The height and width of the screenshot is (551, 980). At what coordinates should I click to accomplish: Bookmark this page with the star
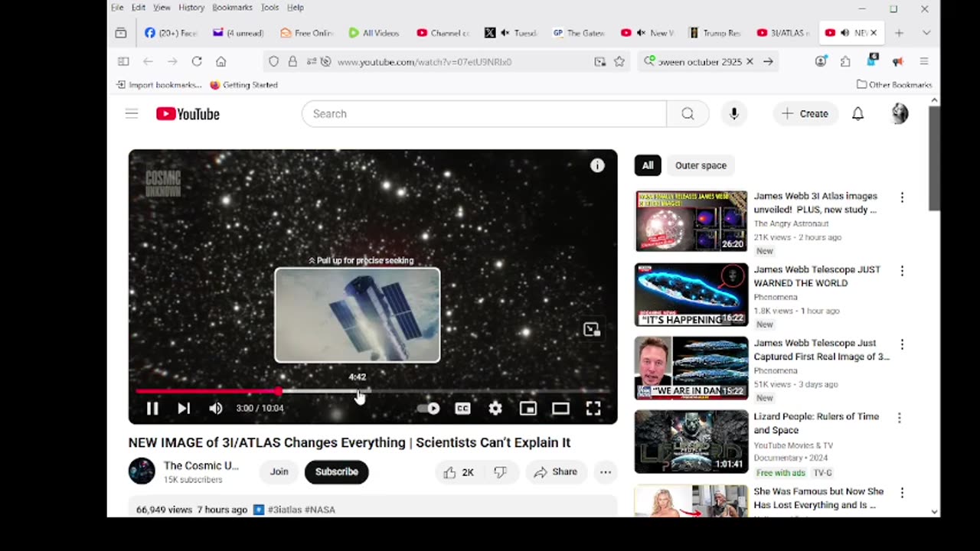619,61
